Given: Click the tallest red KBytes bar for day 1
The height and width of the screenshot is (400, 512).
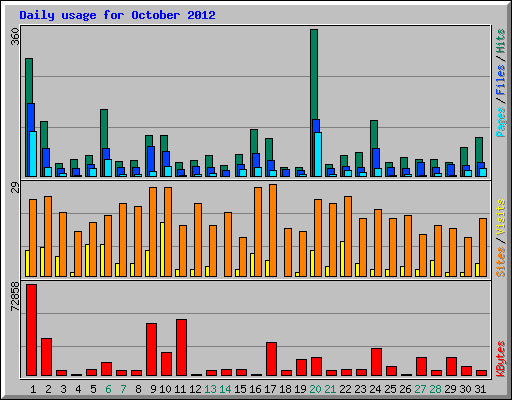Looking at the screenshot, I should pyautogui.click(x=32, y=330).
